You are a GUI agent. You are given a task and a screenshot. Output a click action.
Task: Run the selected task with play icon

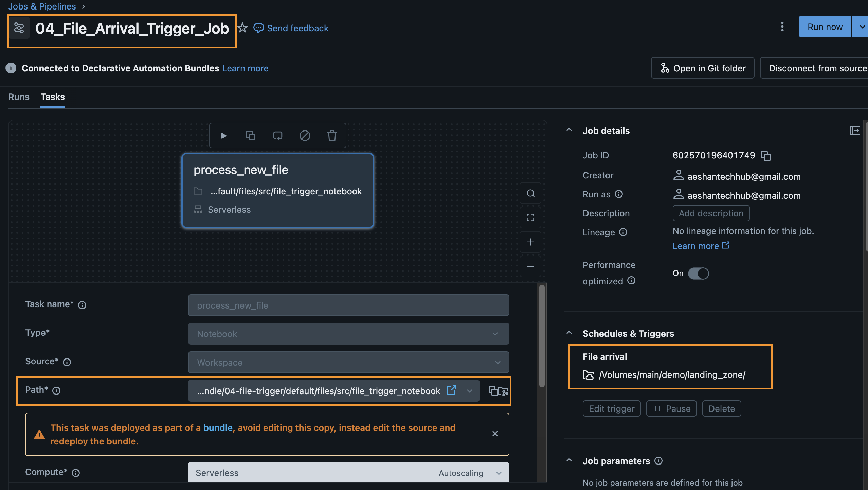tap(223, 136)
